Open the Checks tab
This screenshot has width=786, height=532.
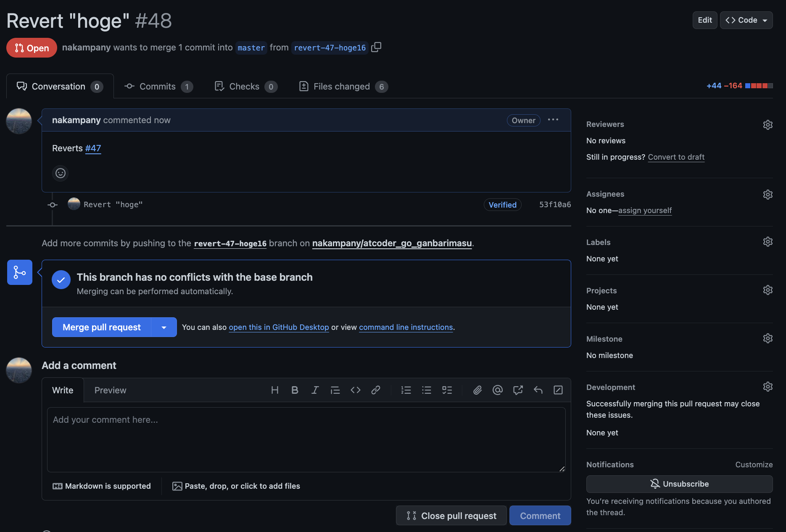point(245,86)
